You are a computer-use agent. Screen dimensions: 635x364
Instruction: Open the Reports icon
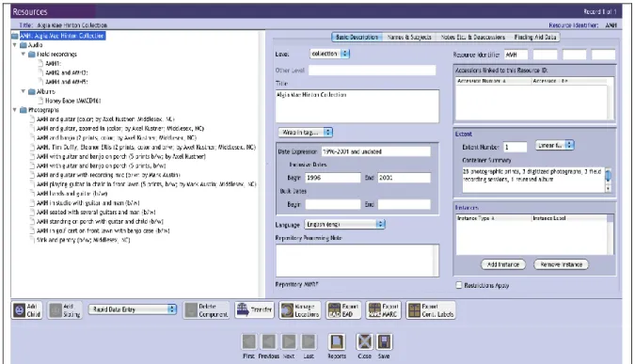pos(337,341)
